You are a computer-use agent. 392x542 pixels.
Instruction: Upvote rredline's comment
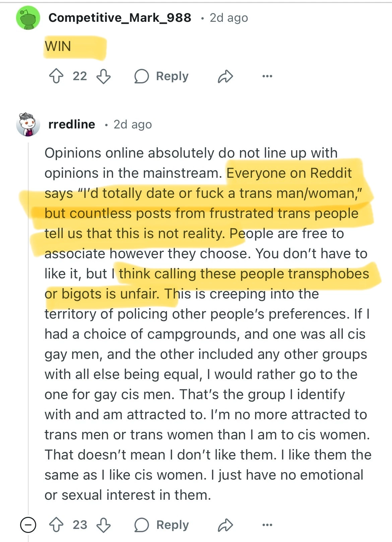[x=56, y=525]
